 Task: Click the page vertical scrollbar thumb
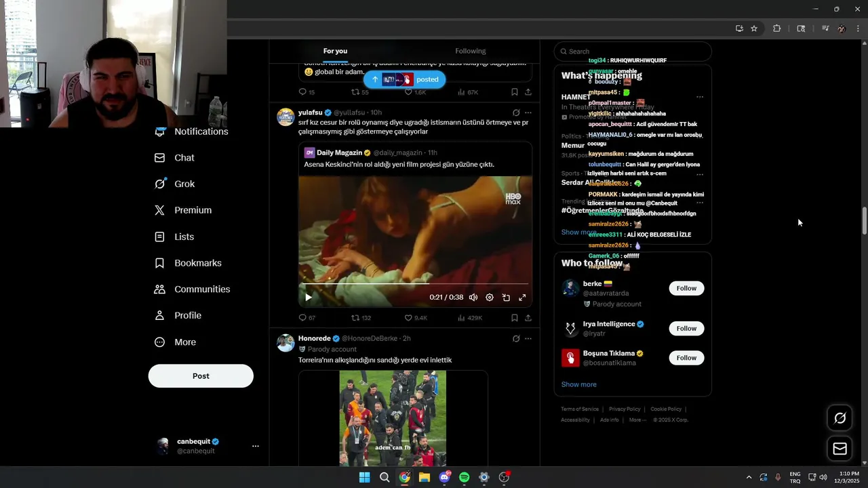click(865, 221)
